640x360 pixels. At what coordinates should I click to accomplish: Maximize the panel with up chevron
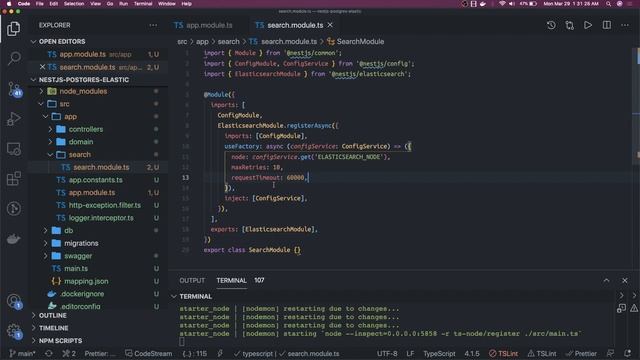tap(606, 280)
